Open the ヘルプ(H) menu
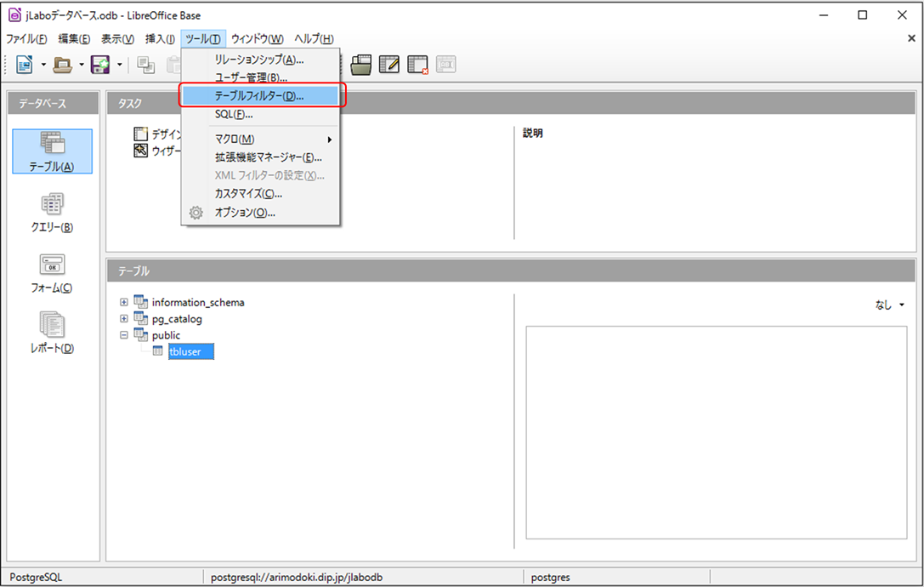Image resolution: width=924 pixels, height=587 pixels. (x=314, y=39)
